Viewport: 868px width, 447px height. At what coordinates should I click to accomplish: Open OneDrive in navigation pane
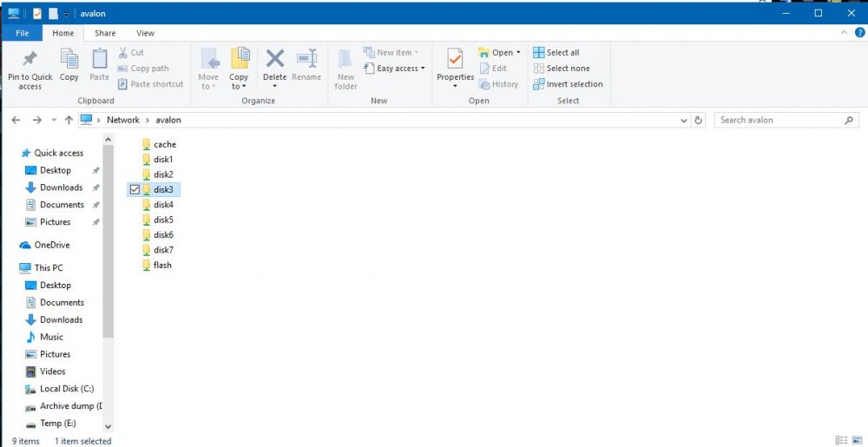tap(45, 245)
